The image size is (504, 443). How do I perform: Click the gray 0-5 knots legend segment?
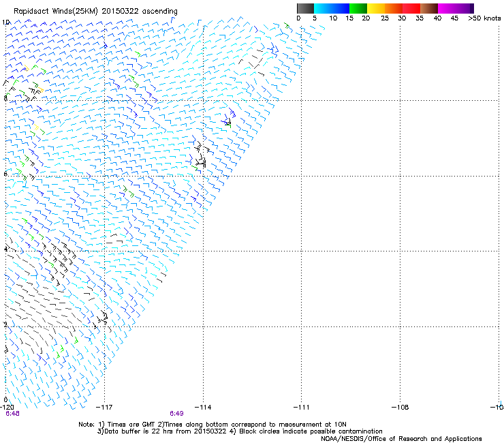tap(305, 8)
